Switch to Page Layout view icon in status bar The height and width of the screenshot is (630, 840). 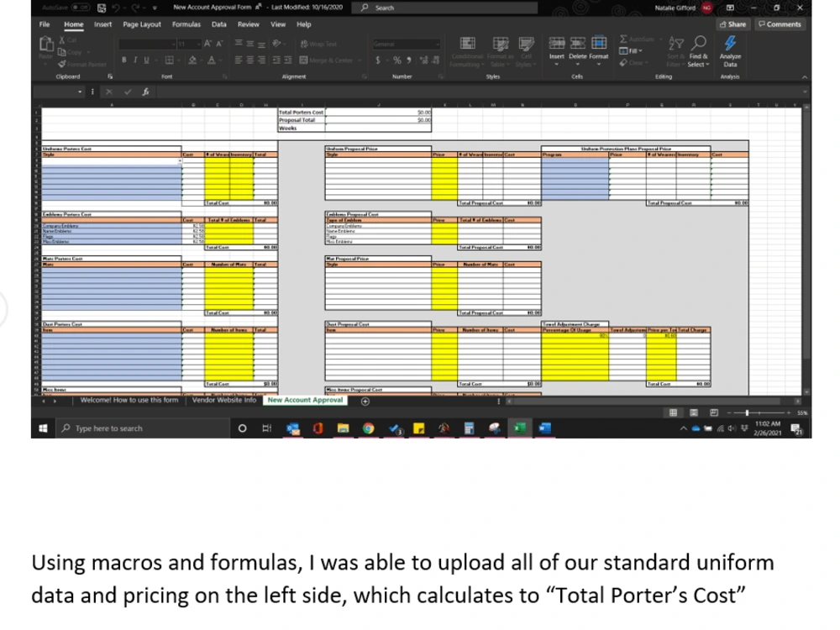tap(694, 412)
